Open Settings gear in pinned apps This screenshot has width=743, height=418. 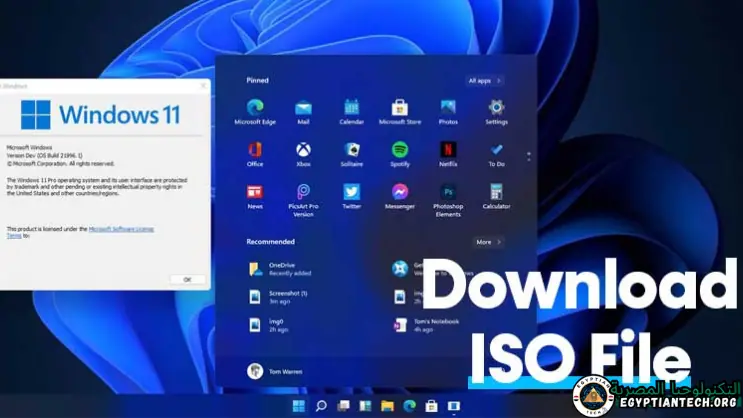496,112
